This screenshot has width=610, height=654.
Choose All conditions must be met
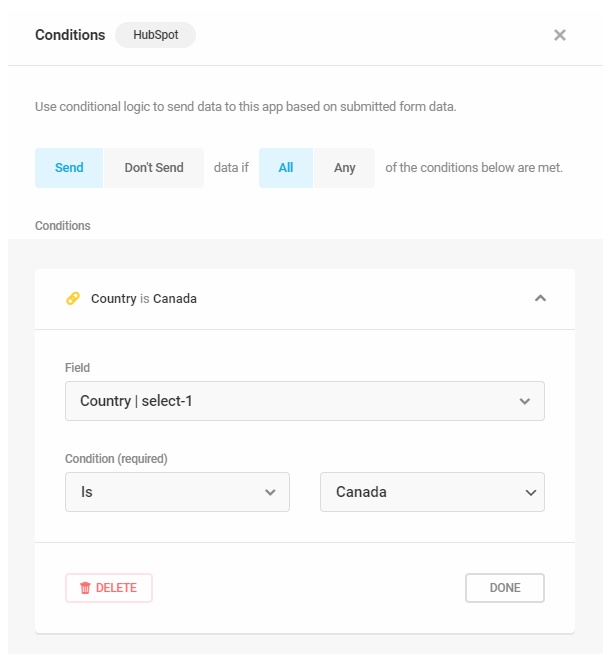coord(286,168)
